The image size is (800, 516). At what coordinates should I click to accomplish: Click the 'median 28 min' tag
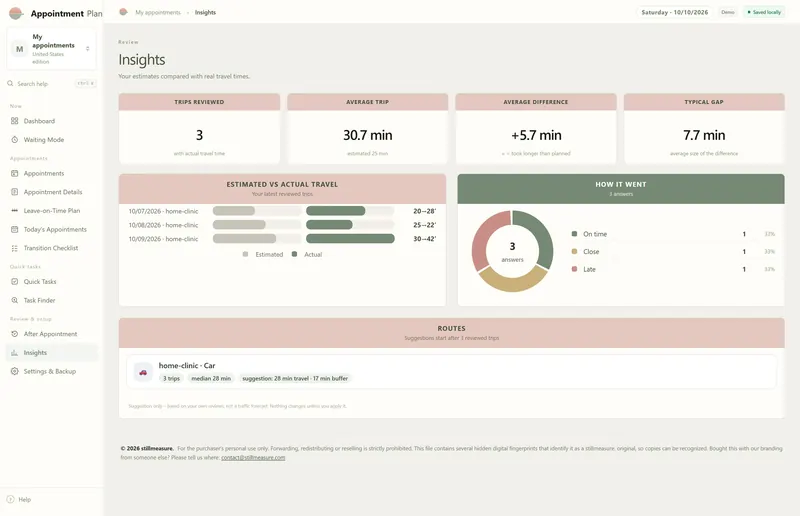(x=211, y=378)
